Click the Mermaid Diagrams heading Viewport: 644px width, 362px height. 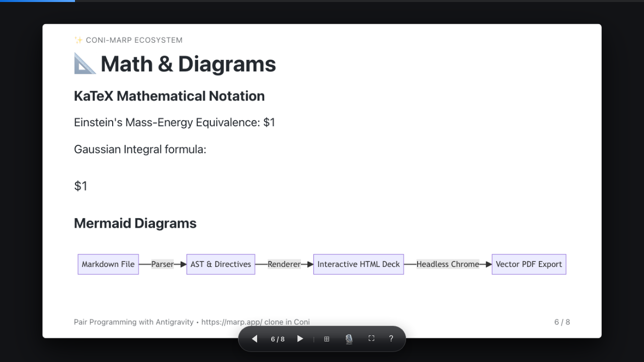point(135,223)
